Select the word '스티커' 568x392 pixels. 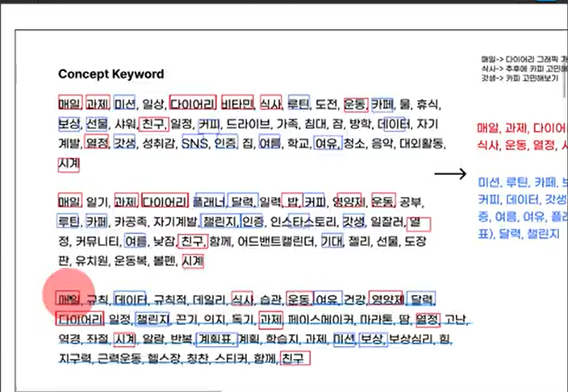pos(231,359)
